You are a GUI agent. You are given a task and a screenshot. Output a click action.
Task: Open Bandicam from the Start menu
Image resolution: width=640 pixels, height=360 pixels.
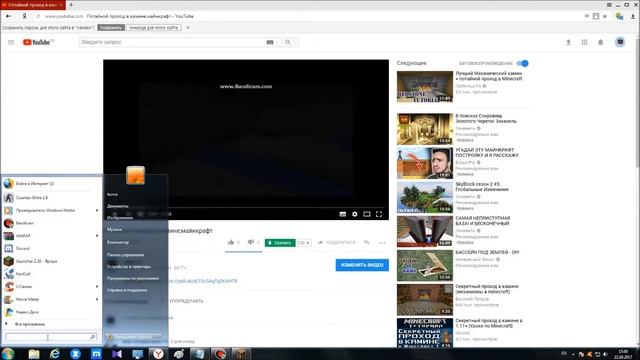(x=50, y=223)
